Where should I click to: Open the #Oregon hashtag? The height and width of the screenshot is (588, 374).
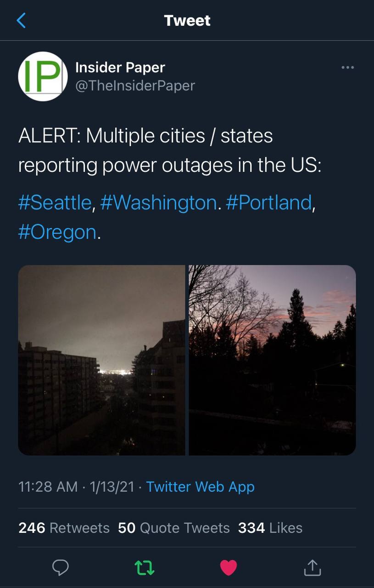tap(57, 232)
